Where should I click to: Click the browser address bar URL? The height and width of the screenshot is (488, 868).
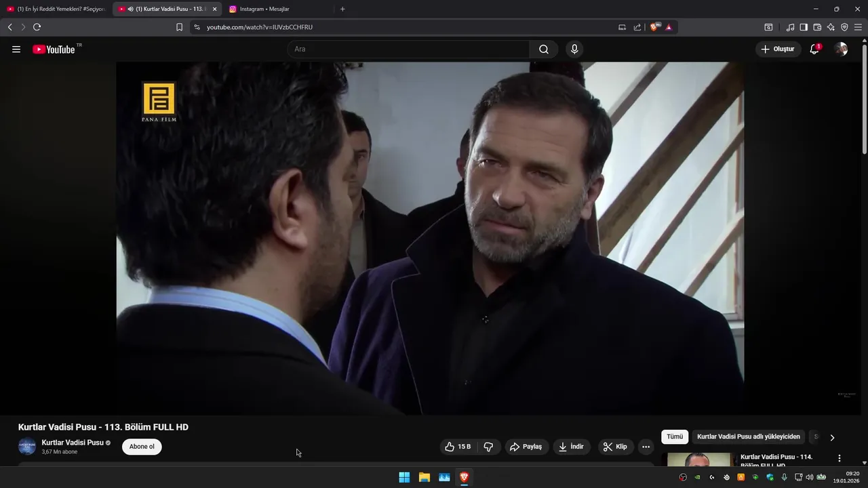[x=260, y=27]
